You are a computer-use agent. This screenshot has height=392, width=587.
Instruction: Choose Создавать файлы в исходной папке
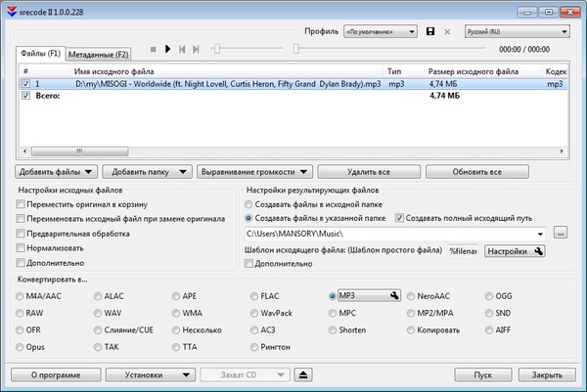point(248,203)
